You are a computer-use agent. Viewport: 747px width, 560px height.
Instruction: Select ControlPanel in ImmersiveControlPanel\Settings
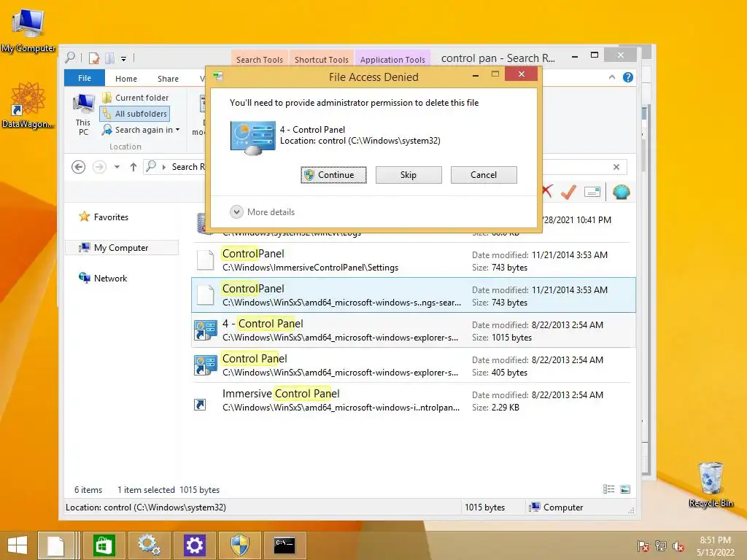pos(413,260)
